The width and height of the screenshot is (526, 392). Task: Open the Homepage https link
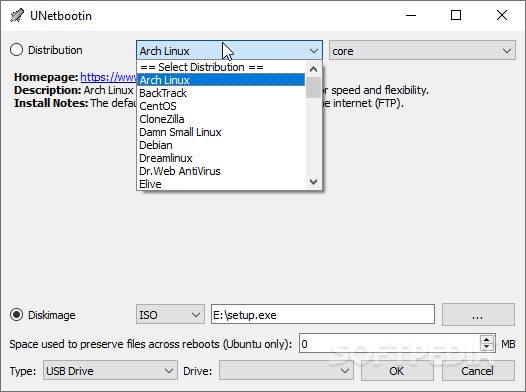(108, 77)
